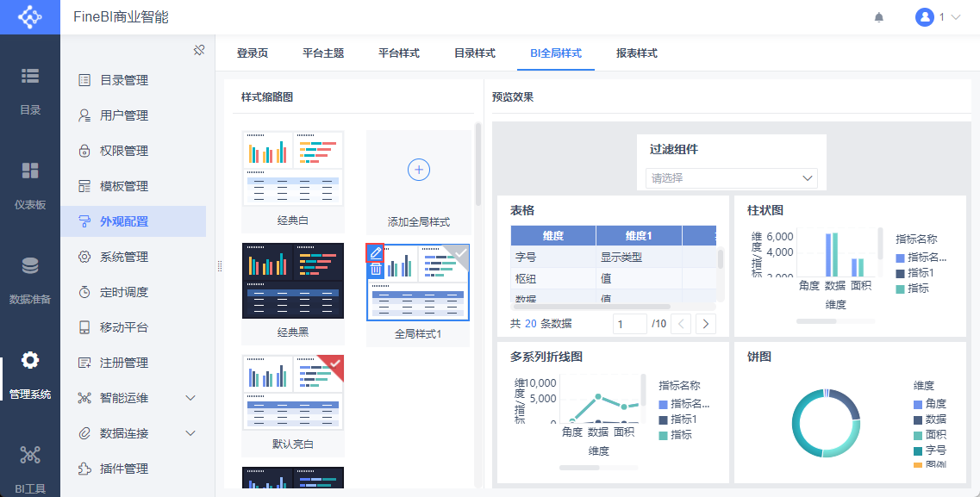Select the 经典白 style thumbnail
Viewport: 980px width, 497px height.
(293, 168)
